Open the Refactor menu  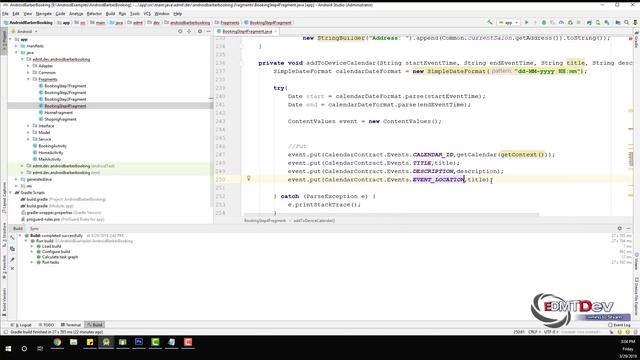pyautogui.click(x=94, y=13)
